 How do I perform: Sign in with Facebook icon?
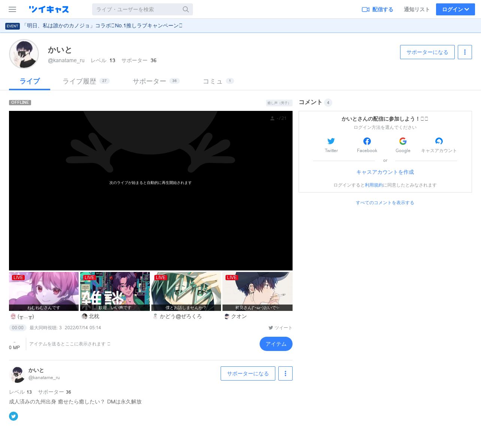click(367, 141)
